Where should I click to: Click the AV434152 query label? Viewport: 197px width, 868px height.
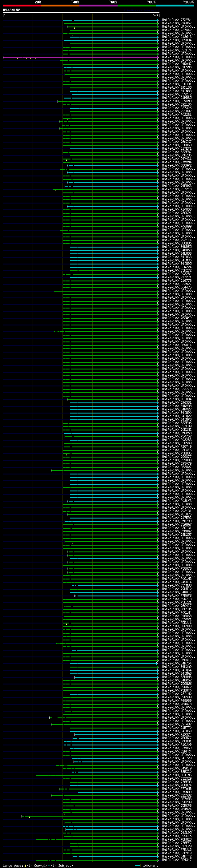[x=11, y=10]
